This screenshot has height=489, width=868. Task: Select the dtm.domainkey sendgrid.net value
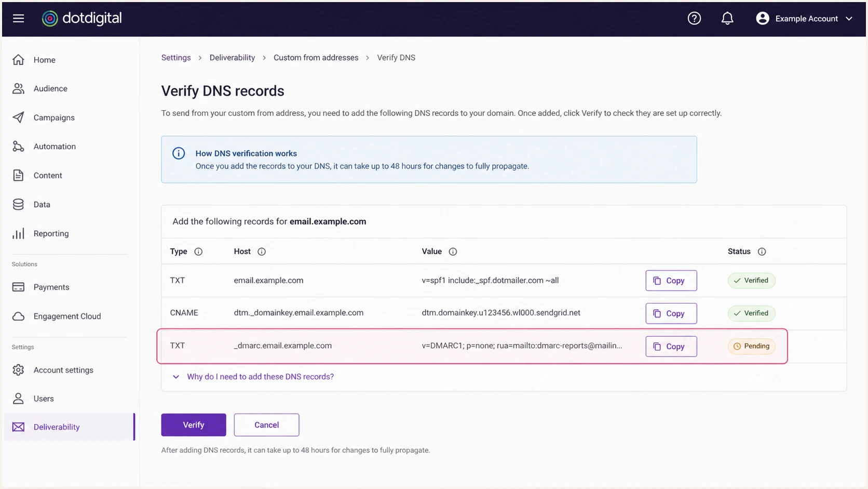click(x=501, y=313)
